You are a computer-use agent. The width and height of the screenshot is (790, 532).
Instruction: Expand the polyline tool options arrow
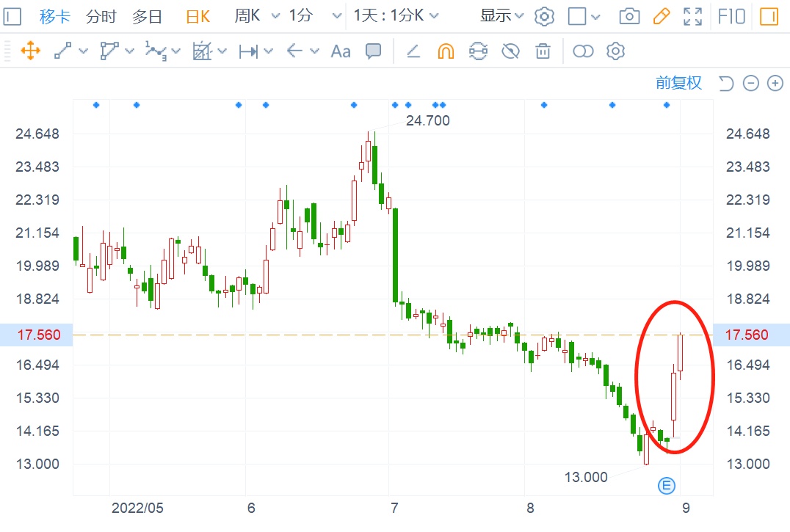pyautogui.click(x=129, y=51)
